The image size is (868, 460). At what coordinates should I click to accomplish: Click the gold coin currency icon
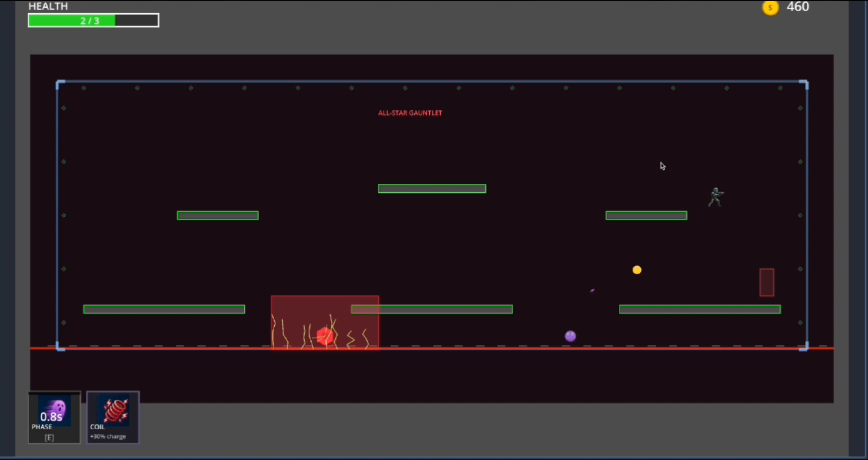(770, 8)
